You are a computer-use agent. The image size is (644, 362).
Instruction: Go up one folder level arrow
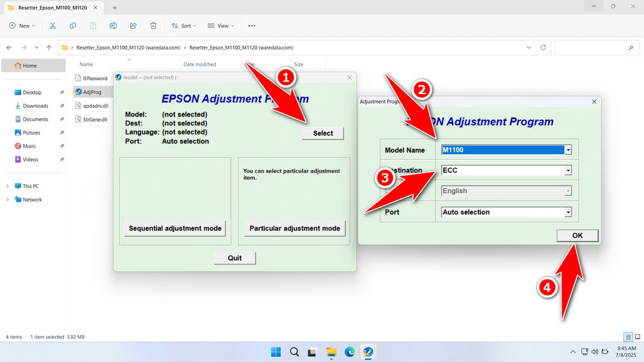[49, 48]
